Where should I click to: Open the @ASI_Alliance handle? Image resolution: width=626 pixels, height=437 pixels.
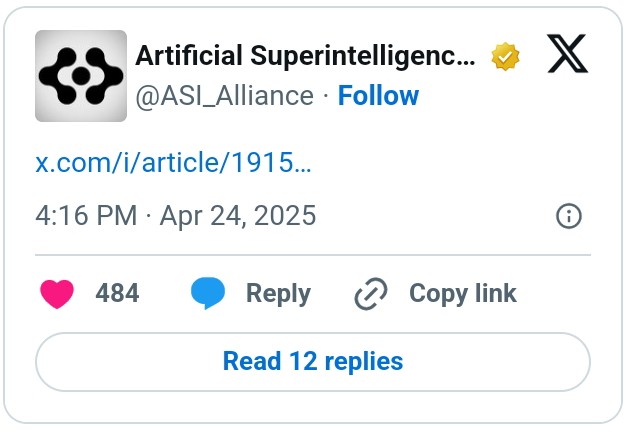224,96
